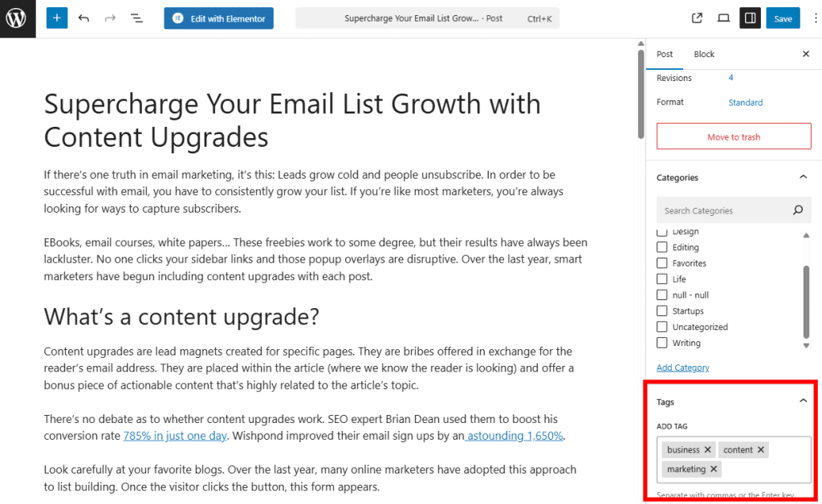Click the redo arrow icon
This screenshot has width=822, height=504.
pyautogui.click(x=110, y=18)
